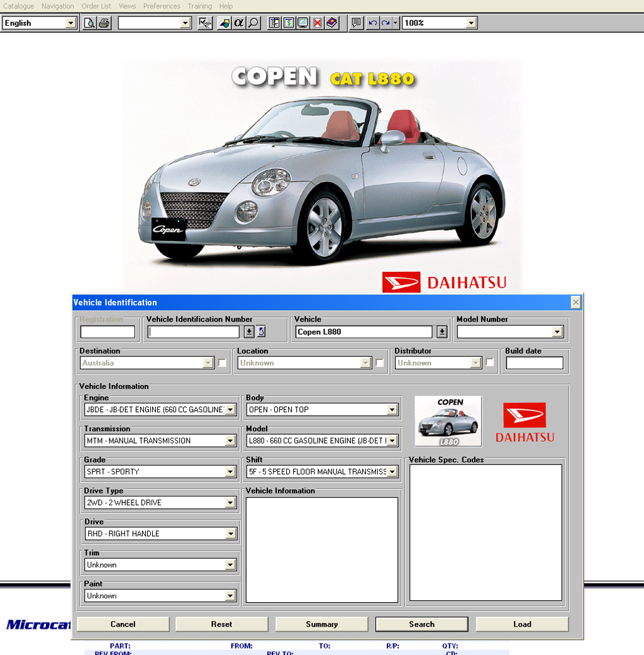Toggle the Distributor lock checkbox
This screenshot has width=644, height=655.
coord(490,362)
